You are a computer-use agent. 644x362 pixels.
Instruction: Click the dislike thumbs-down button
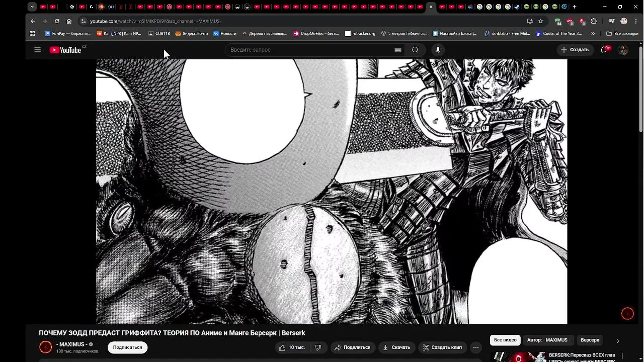point(318,347)
